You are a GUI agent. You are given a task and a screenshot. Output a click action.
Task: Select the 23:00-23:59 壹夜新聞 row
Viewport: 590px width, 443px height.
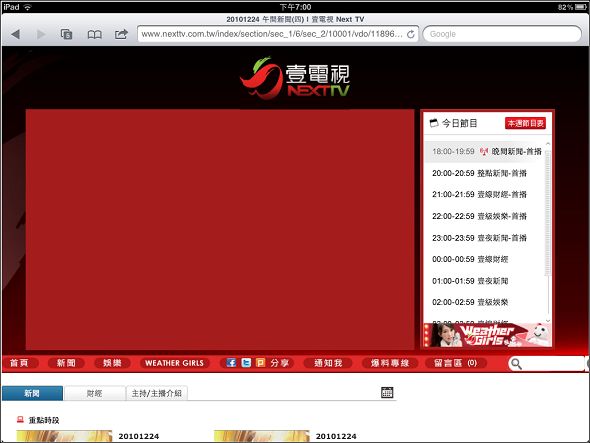[x=485, y=238]
